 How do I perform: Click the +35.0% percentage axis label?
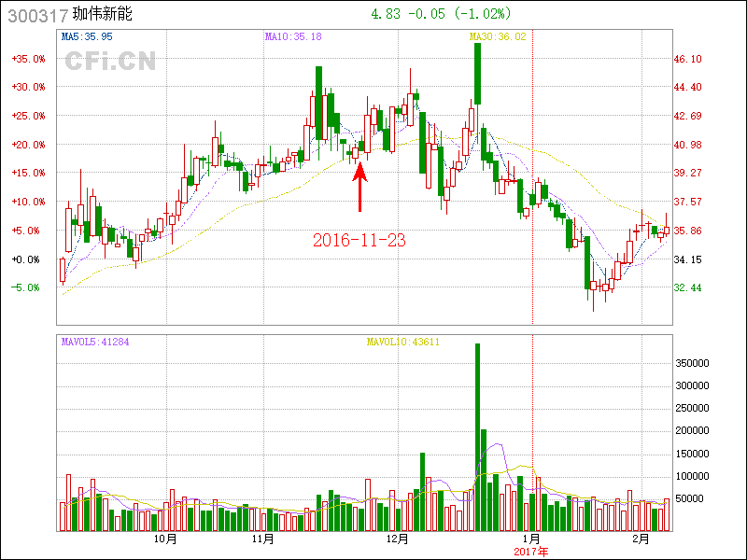(28, 59)
